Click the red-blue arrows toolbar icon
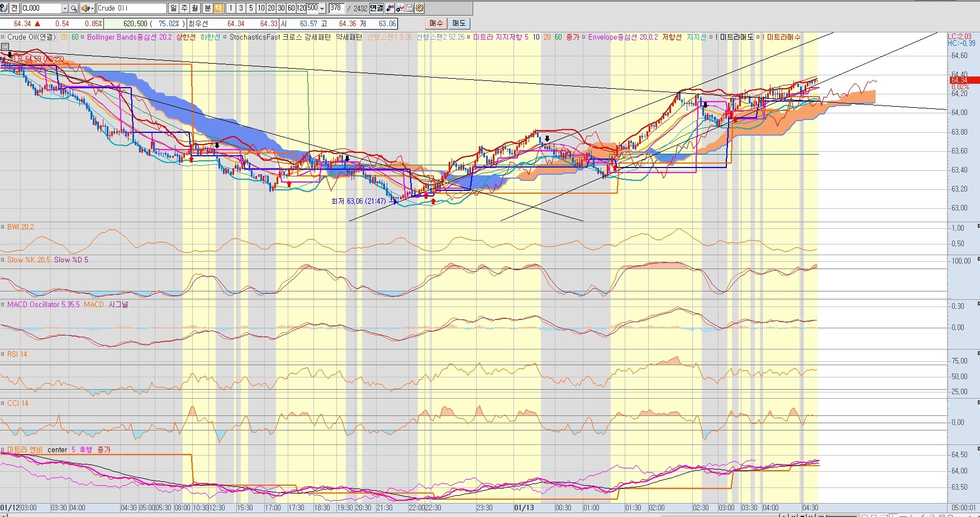This screenshot has width=980, height=517. click(x=390, y=8)
